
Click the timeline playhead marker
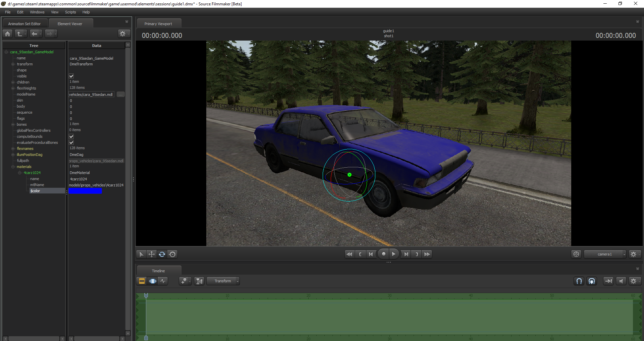[x=146, y=295]
